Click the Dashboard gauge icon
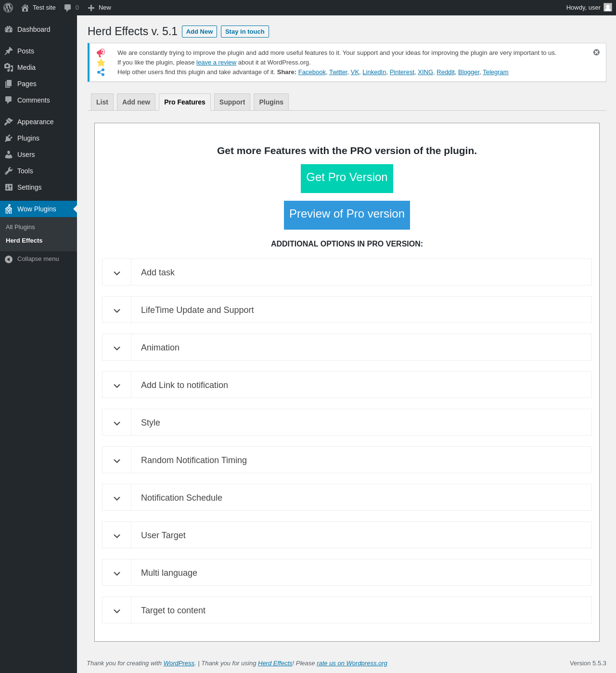This screenshot has height=673, width=616. [9, 29]
